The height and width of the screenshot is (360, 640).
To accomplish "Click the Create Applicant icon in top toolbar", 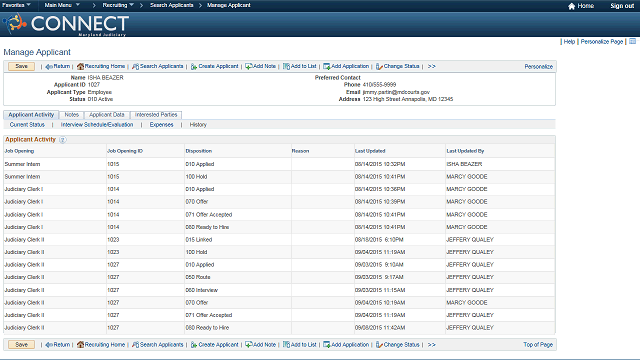I will click(194, 67).
